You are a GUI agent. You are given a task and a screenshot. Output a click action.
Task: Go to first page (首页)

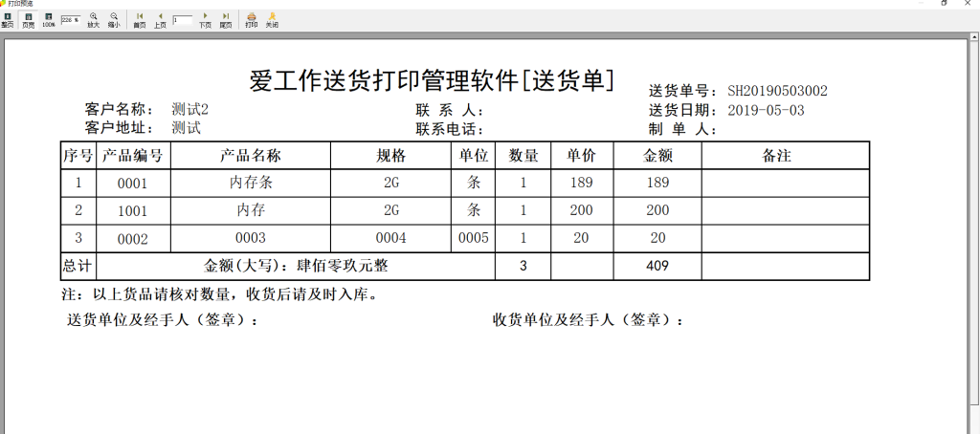(140, 20)
